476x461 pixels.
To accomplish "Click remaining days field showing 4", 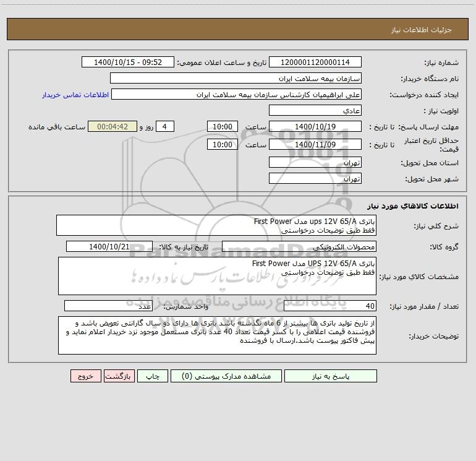I will pyautogui.click(x=165, y=126).
